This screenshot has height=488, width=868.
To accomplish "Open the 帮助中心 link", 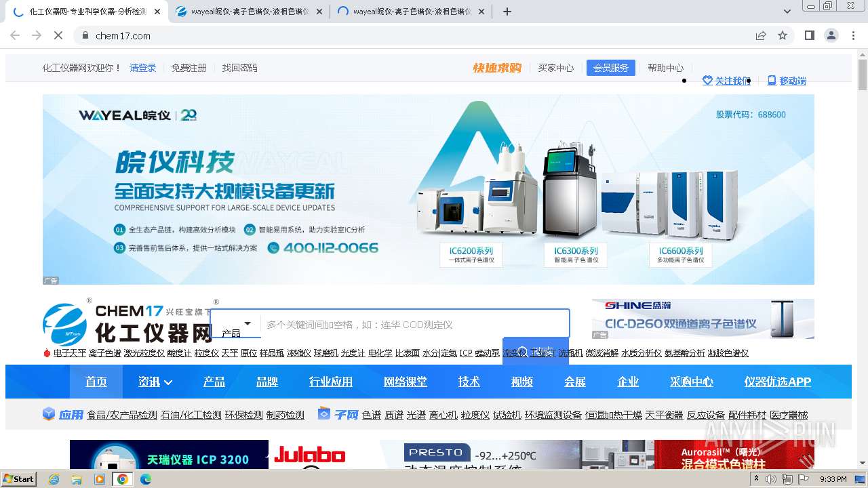I will pyautogui.click(x=666, y=68).
